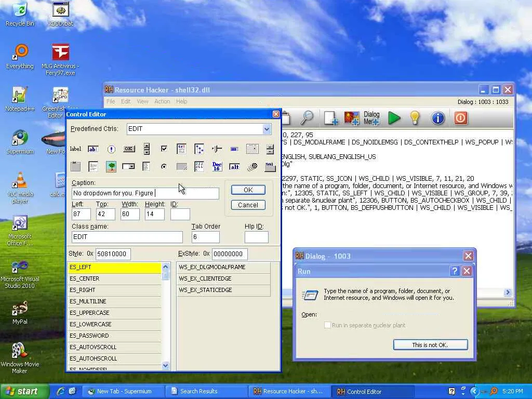Select the 'label' static control icon
532x399 pixels.
[76, 149]
